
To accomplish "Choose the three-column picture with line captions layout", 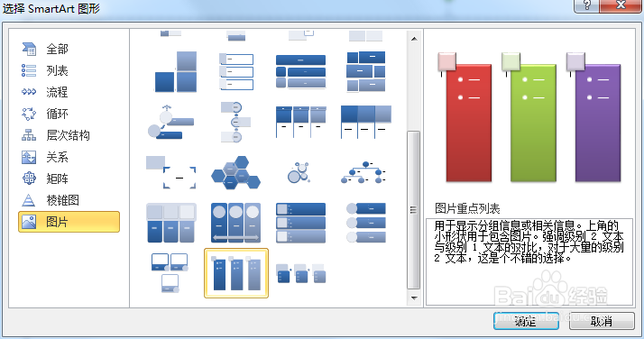I will click(x=301, y=122).
